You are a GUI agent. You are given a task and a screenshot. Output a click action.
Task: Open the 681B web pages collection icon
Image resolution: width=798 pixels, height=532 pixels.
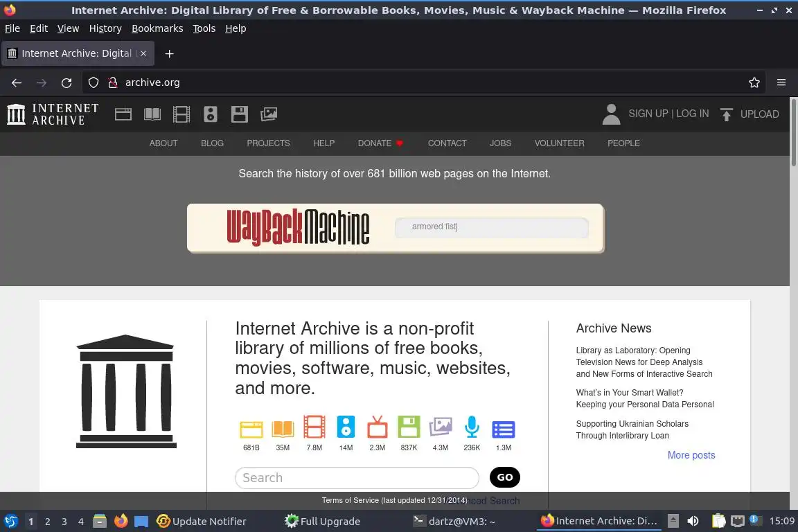coord(251,429)
